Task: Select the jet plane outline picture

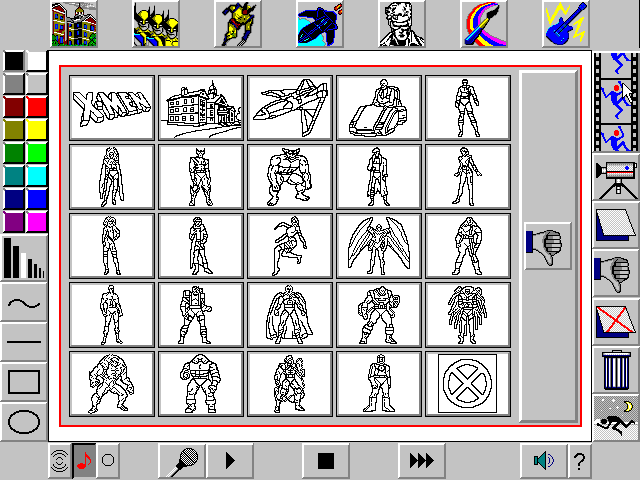Action: point(290,108)
